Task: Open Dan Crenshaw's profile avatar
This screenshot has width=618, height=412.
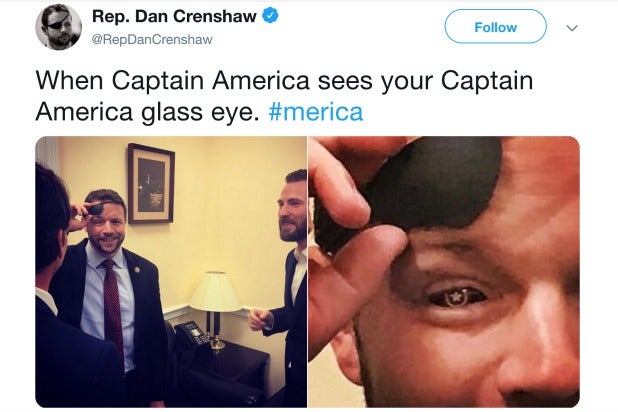Action: [x=58, y=27]
